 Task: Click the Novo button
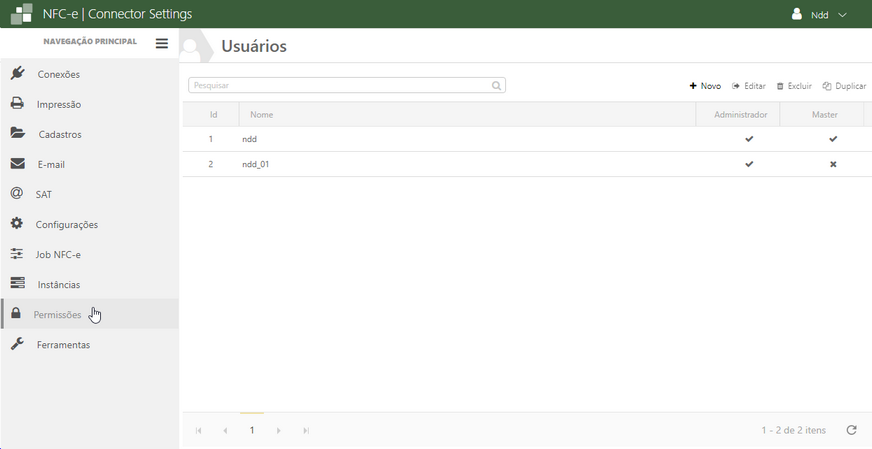[705, 86]
